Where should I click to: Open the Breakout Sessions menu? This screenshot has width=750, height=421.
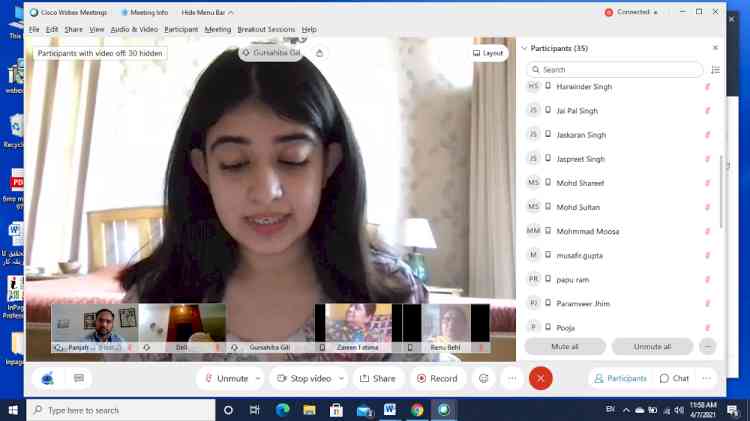[266, 29]
